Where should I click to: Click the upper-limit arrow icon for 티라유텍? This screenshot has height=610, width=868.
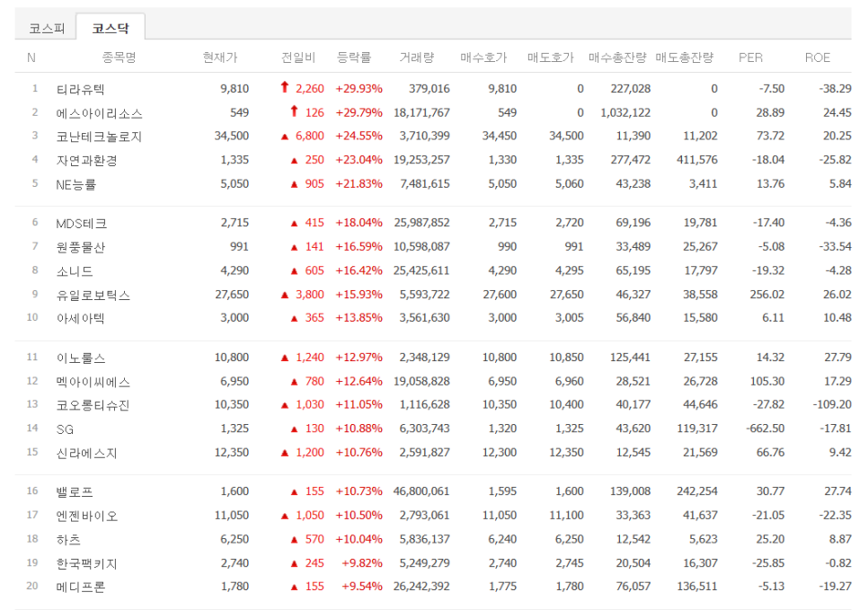pyautogui.click(x=285, y=88)
